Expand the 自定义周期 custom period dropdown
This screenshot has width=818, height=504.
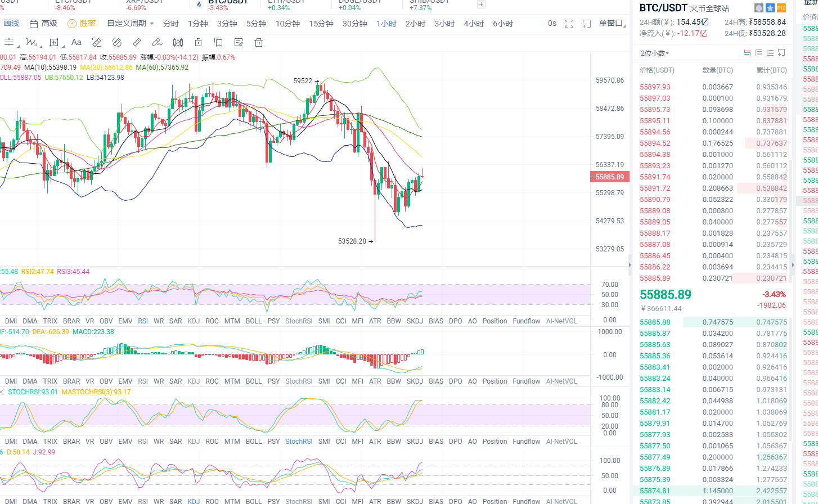point(131,24)
